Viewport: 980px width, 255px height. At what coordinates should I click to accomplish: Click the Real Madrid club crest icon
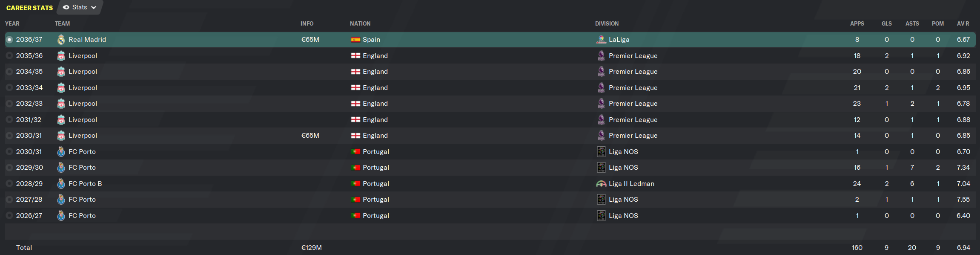tap(61, 40)
